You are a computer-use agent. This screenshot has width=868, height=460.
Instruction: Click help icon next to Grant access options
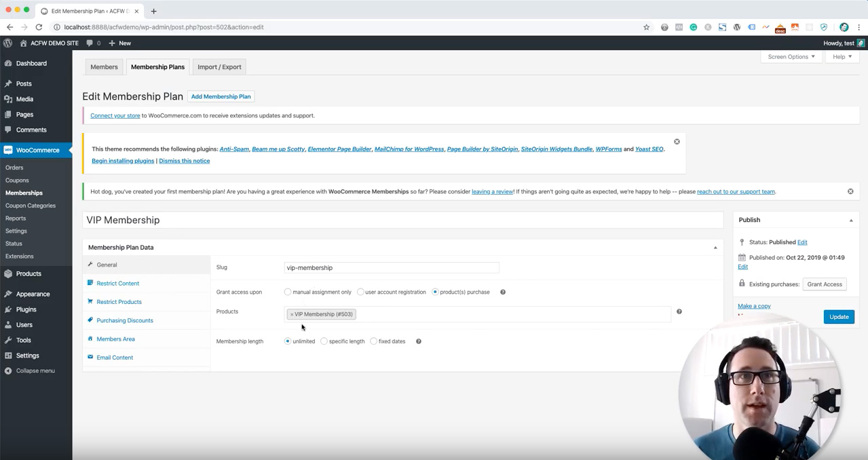[502, 292]
